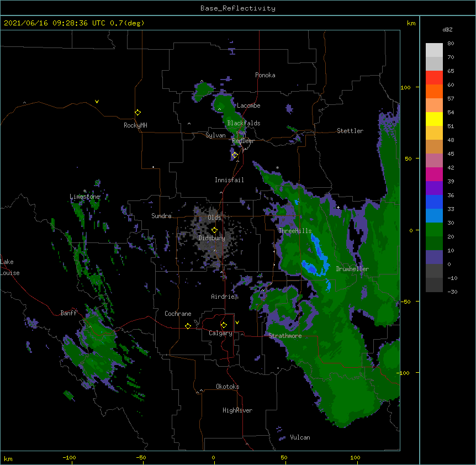Select the light blue 30-33 dBZ swatch

[x=434, y=216]
